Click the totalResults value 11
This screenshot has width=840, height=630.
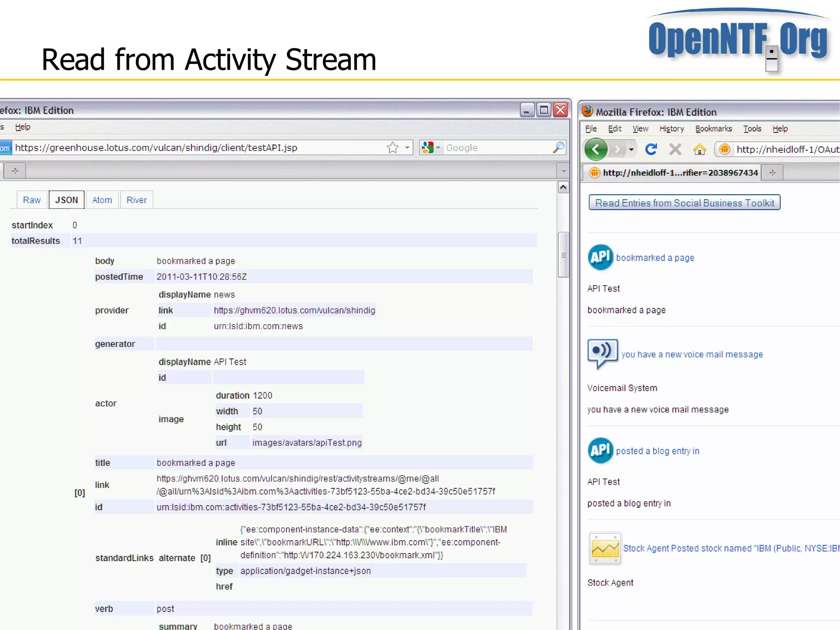tap(77, 241)
